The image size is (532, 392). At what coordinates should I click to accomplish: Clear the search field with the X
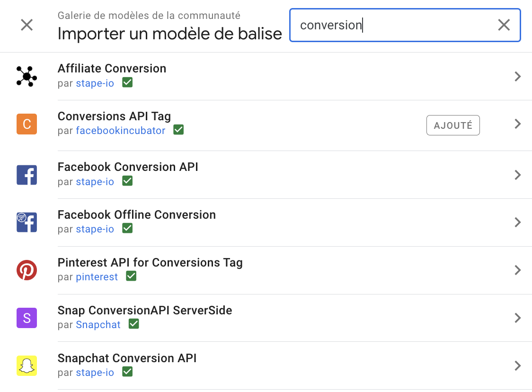504,25
